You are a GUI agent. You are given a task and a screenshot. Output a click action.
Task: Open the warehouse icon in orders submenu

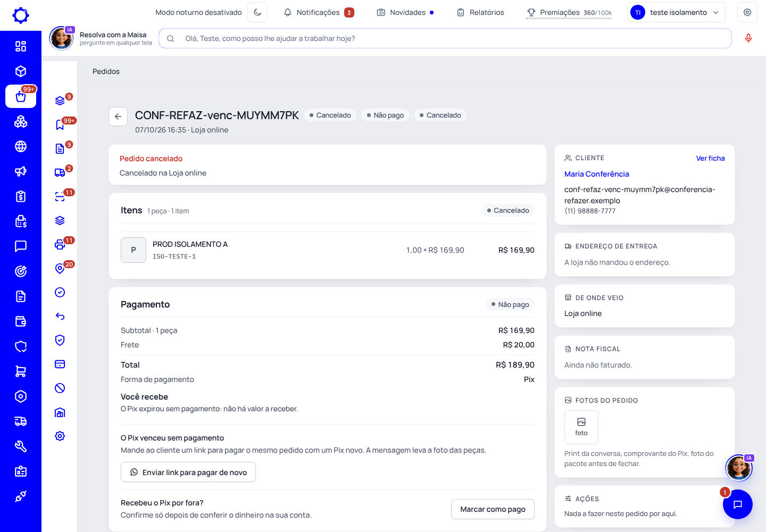[60, 412]
